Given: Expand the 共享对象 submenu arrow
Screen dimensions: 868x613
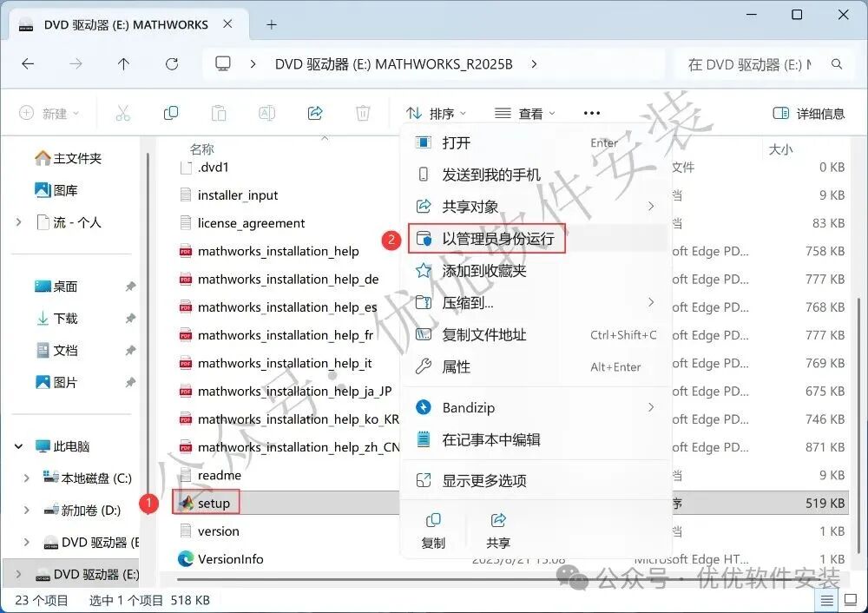Looking at the screenshot, I should pos(651,206).
